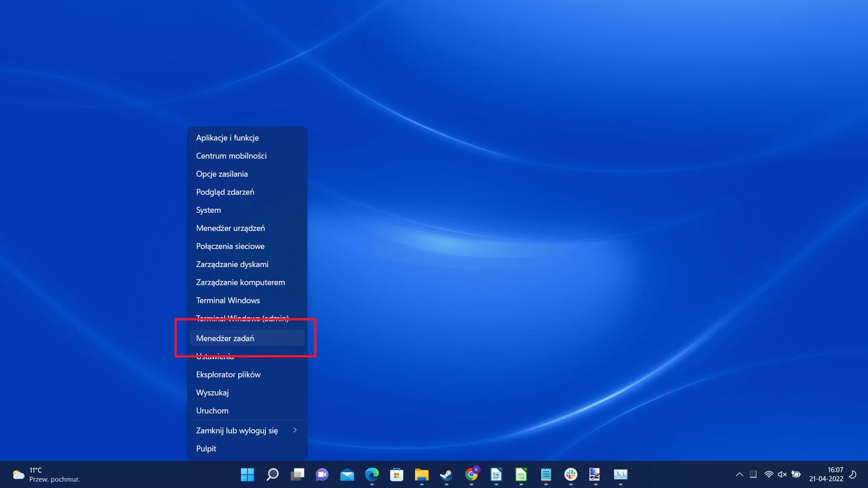Expand hidden tray icons with the chevron
This screenshot has width=868, height=488.
coord(739,474)
